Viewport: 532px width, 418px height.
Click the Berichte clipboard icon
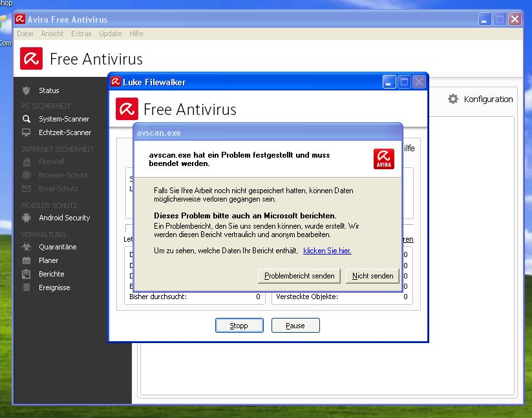pyautogui.click(x=26, y=274)
